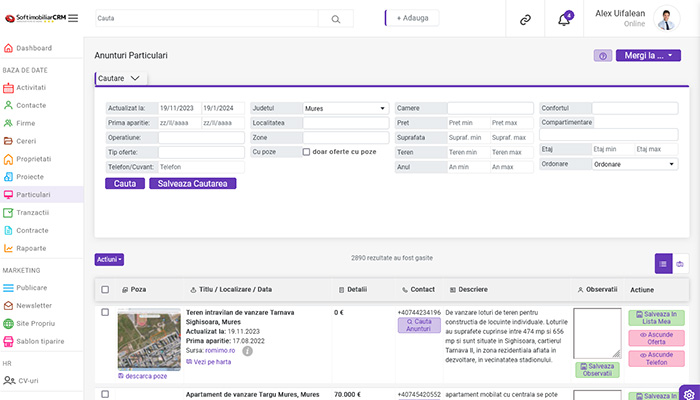Switch to map view icon
The height and width of the screenshot is (400, 700).
[x=680, y=264]
